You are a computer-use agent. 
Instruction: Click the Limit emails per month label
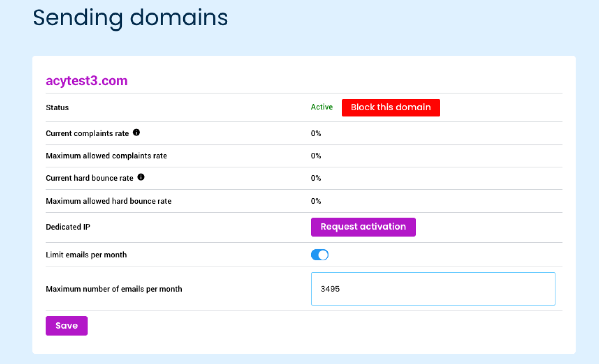pos(86,255)
